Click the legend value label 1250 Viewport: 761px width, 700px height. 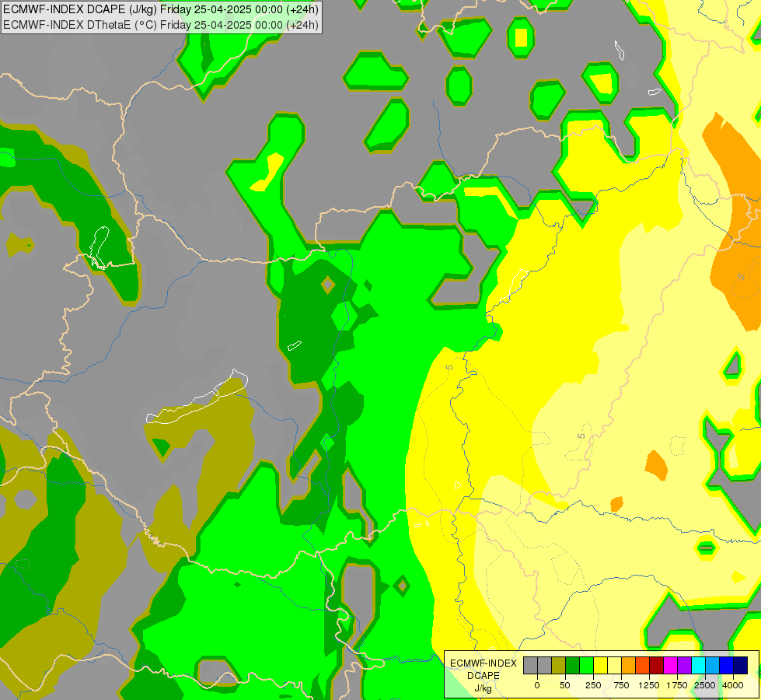pos(649,685)
